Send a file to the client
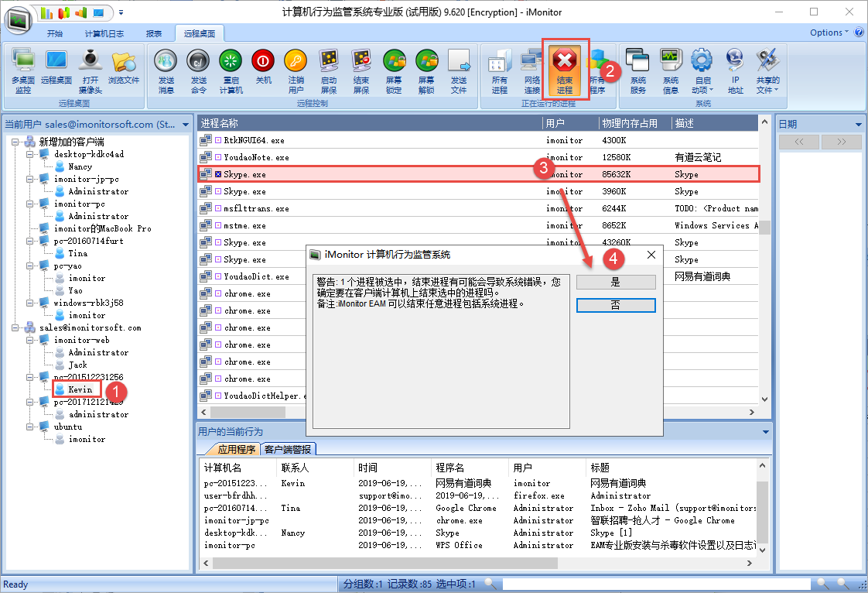 pos(459,71)
